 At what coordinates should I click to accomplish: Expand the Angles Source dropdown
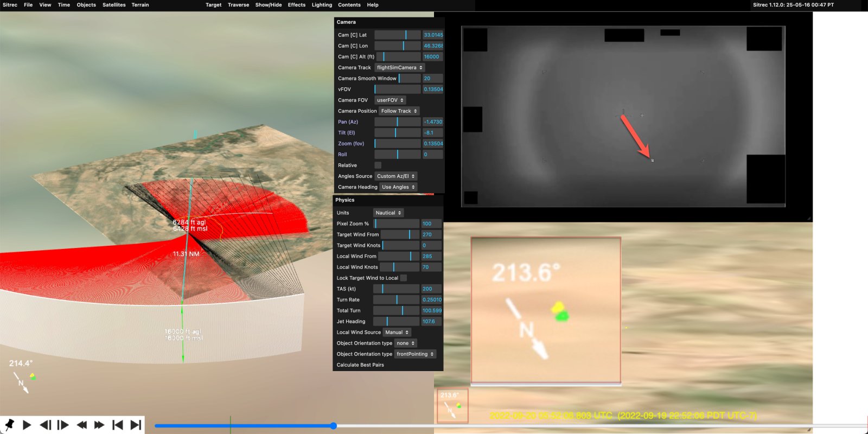pyautogui.click(x=395, y=176)
